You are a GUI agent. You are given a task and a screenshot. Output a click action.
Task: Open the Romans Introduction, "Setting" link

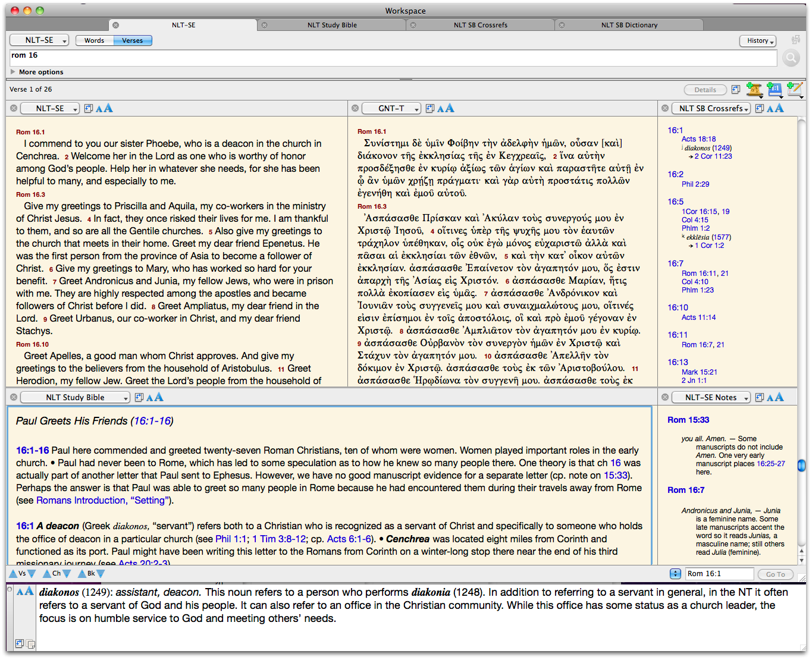103,501
